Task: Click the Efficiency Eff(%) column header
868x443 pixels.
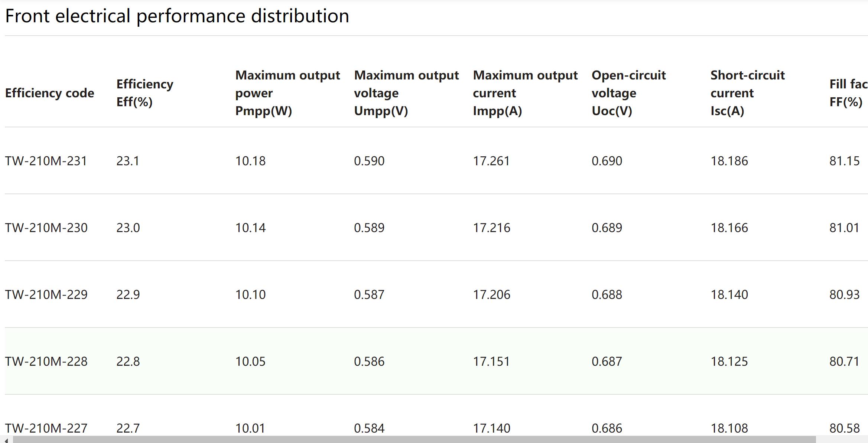Action: (x=145, y=93)
